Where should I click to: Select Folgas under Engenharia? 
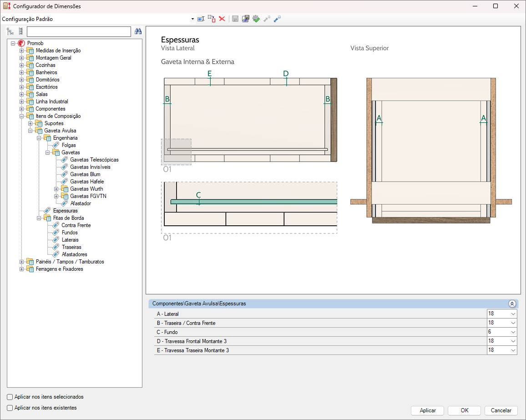[69, 145]
